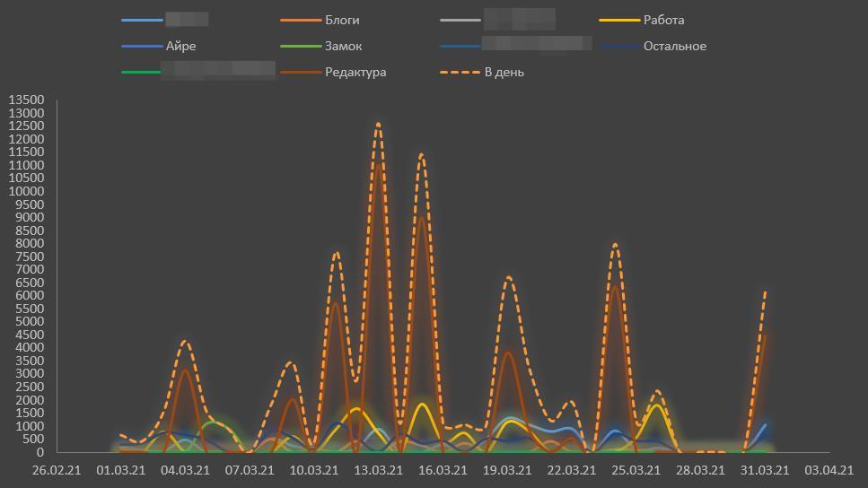Select the yellow line peak above 25.03.21
Image resolution: width=868 pixels, height=488 pixels.
coord(657,405)
